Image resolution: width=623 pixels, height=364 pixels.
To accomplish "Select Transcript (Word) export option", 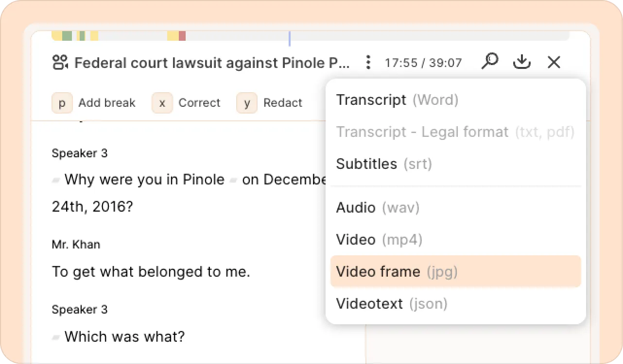I will pyautogui.click(x=456, y=99).
